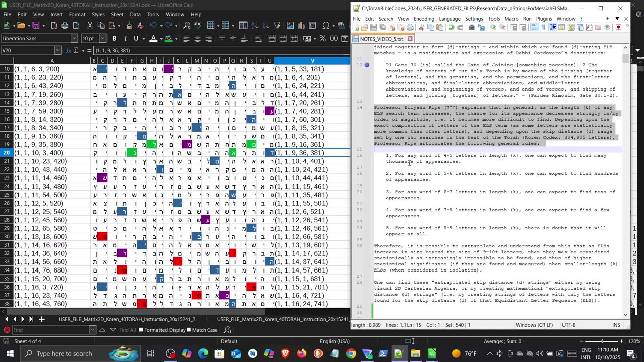644x362 pixels.
Task: Click the Format as Percent icon
Action: click(x=322, y=38)
